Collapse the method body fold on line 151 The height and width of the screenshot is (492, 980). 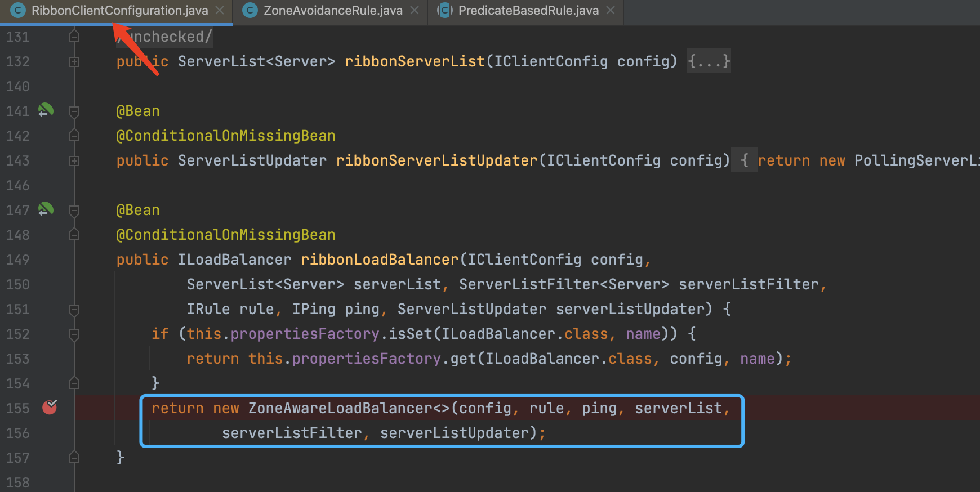(x=74, y=310)
